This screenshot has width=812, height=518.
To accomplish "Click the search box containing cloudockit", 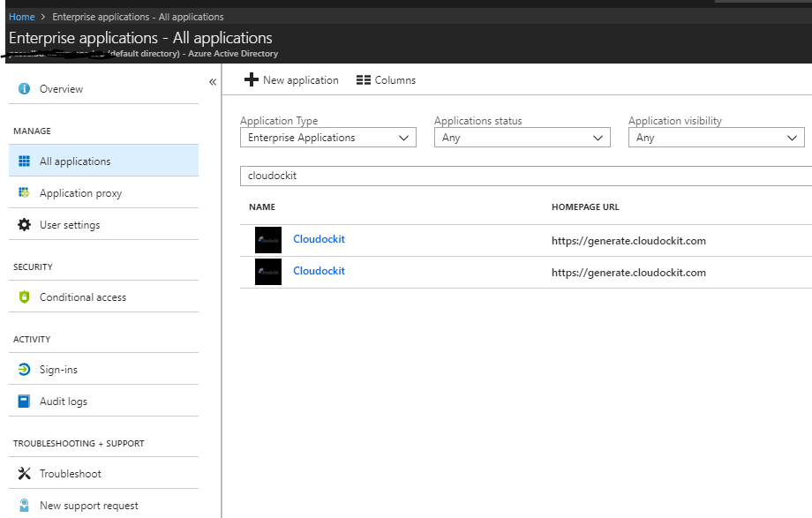I will (x=526, y=176).
